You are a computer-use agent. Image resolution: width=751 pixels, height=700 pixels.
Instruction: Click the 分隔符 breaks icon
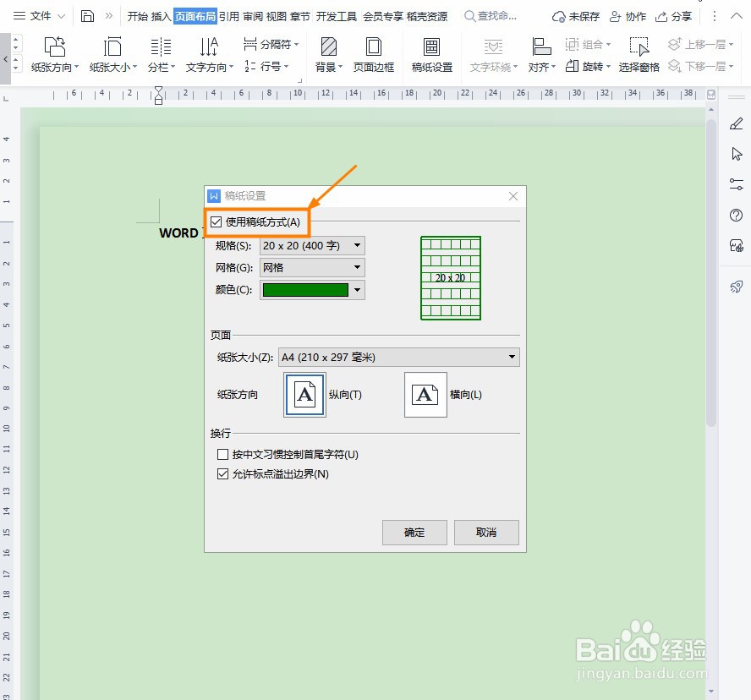[x=250, y=44]
